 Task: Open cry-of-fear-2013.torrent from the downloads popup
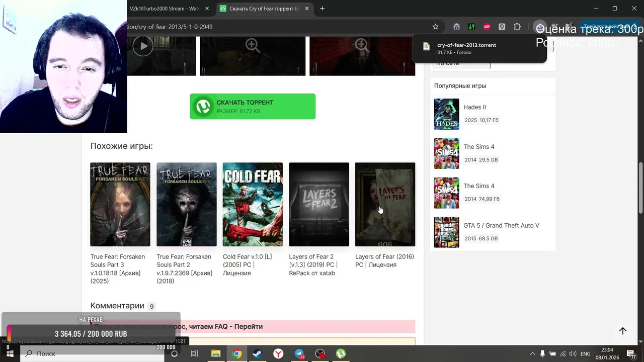point(479,48)
